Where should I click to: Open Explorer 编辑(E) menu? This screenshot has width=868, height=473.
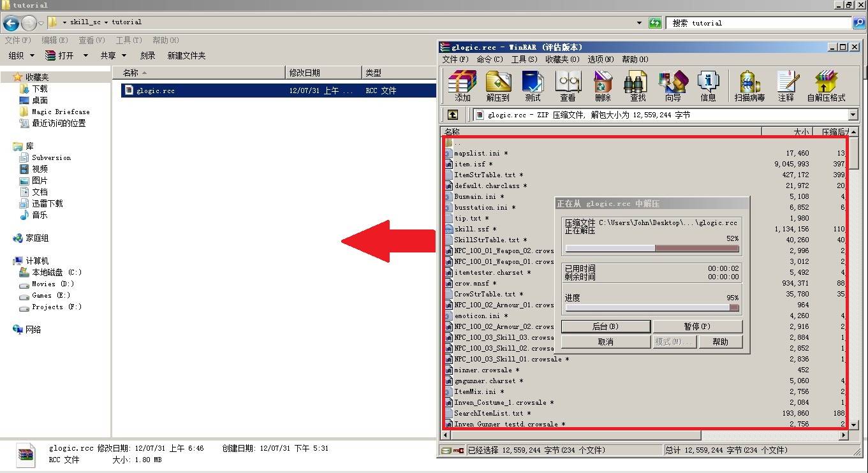coord(55,40)
